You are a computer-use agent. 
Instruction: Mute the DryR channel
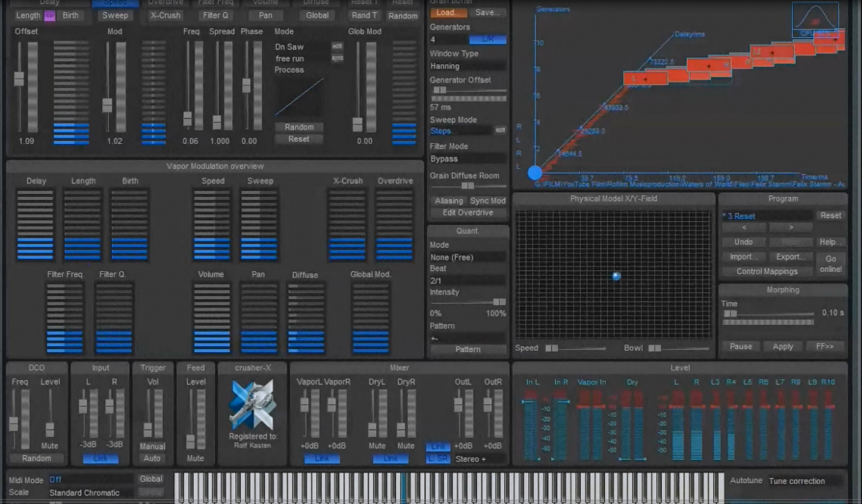point(406,446)
